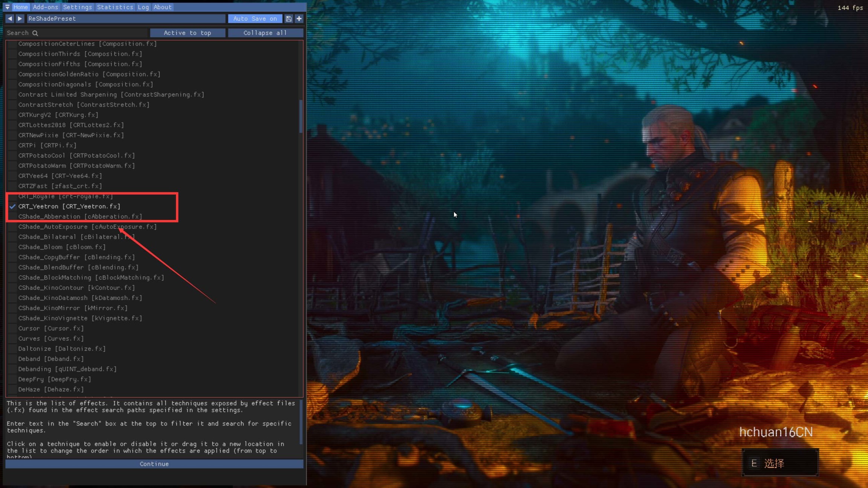
Task: Click the save preset floppy icon
Action: click(x=289, y=18)
